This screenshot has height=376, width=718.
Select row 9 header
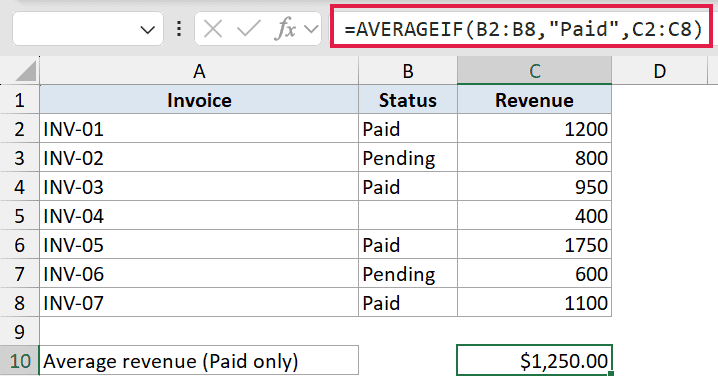pos(20,331)
